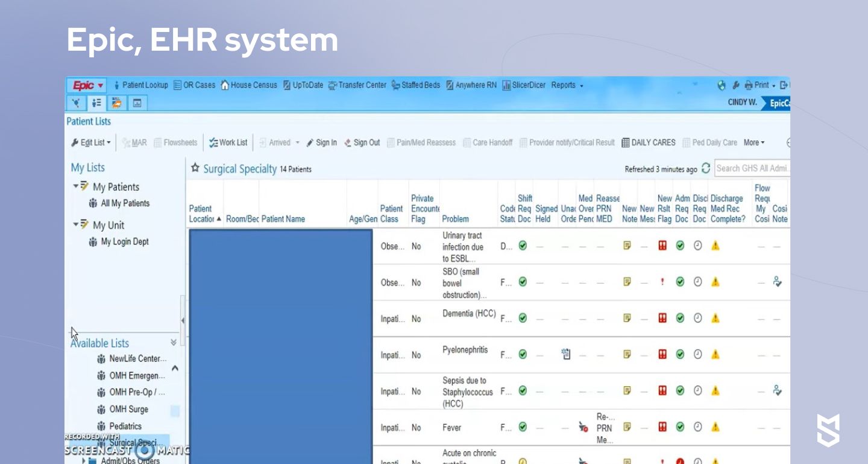Select the third workspace tab with folder icon
Screen dimensions: 868x464
click(x=116, y=103)
